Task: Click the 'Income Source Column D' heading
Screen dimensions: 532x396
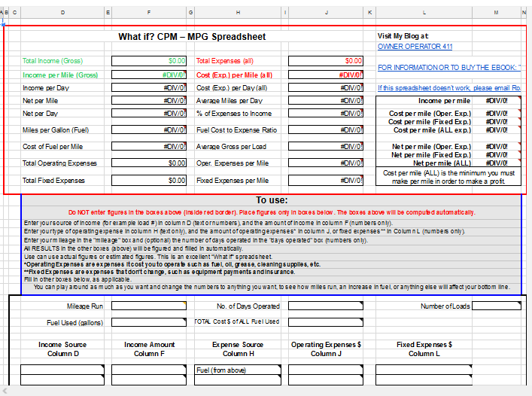Action: pyautogui.click(x=62, y=349)
